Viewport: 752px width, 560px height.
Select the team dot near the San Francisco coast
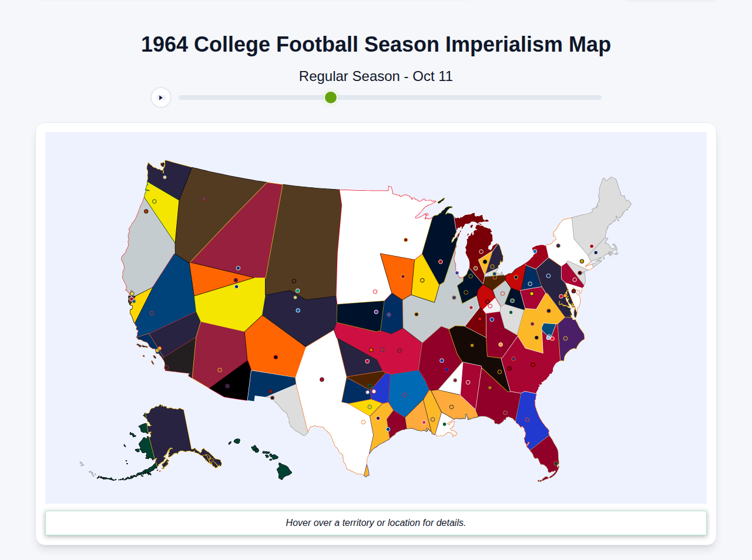pos(132,299)
